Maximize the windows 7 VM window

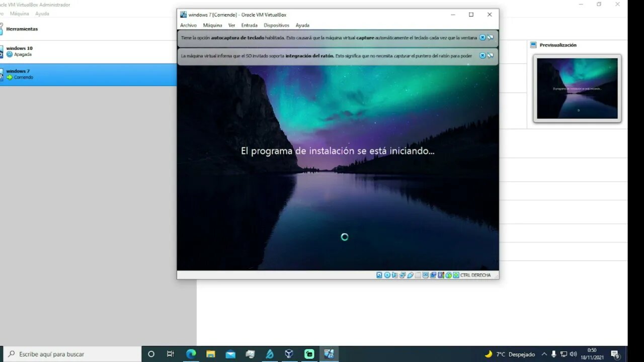(x=471, y=15)
